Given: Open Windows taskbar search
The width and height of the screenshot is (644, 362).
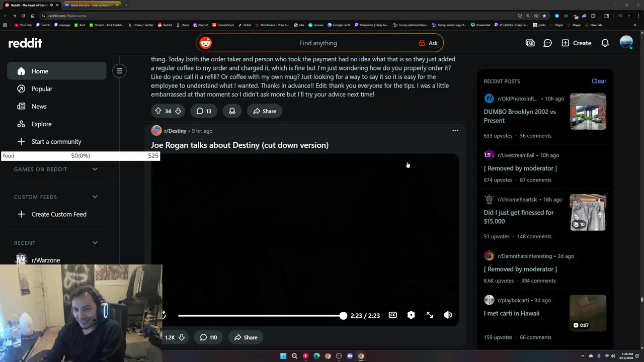Looking at the screenshot, I should click(x=294, y=356).
